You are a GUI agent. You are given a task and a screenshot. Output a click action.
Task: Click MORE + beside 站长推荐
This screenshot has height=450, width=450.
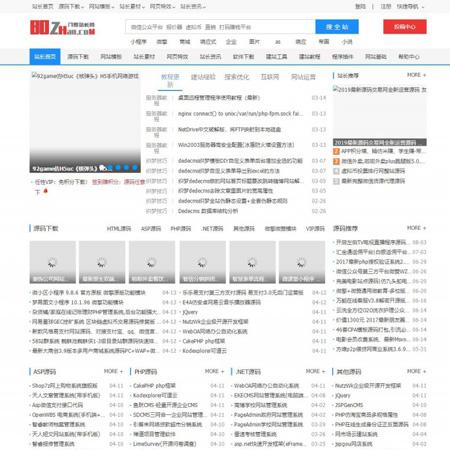416,75
